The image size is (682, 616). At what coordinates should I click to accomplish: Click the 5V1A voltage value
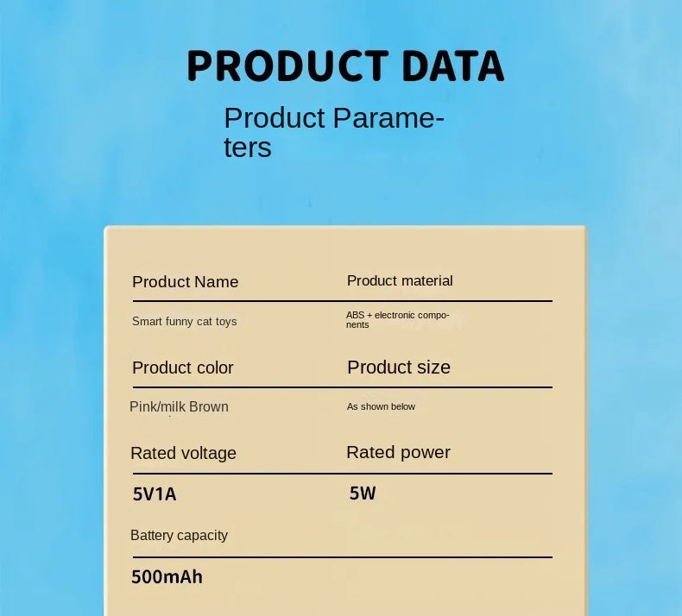155,494
